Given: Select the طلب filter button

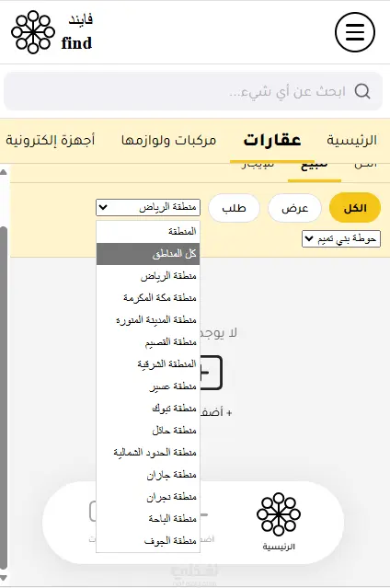Looking at the screenshot, I should (234, 208).
